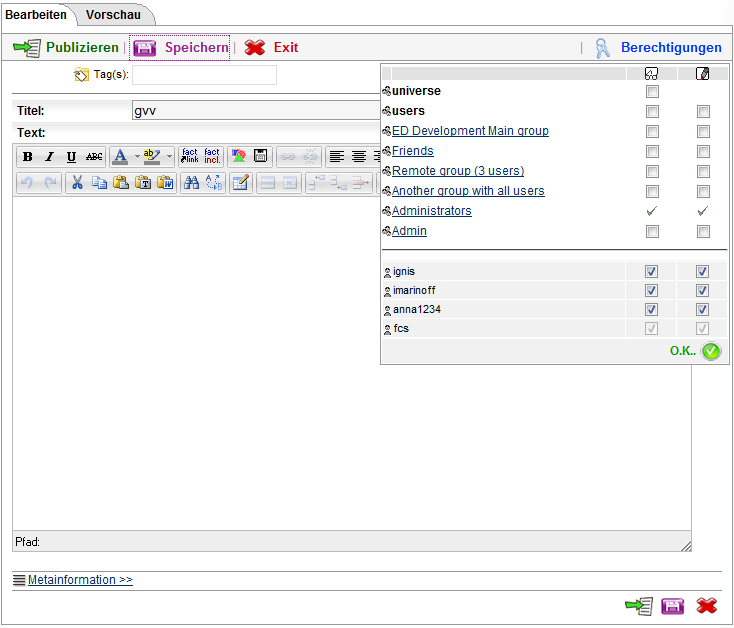Image resolution: width=734 pixels, height=628 pixels.
Task: Open the Administrators group link
Action: (432, 211)
